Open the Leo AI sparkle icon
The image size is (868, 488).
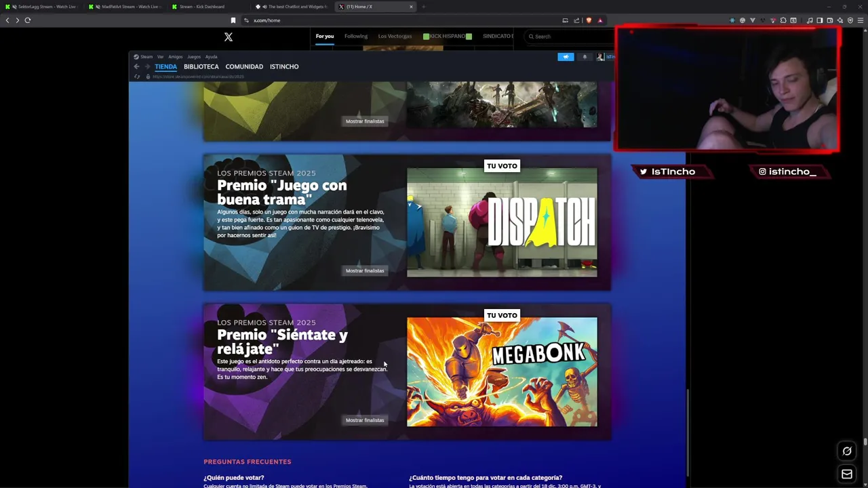(840, 20)
